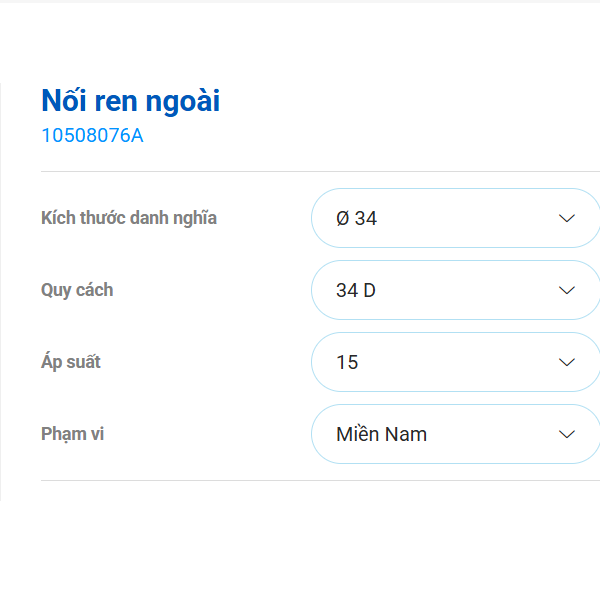
Task: Open the Áp suất dropdown
Action: coord(455,362)
